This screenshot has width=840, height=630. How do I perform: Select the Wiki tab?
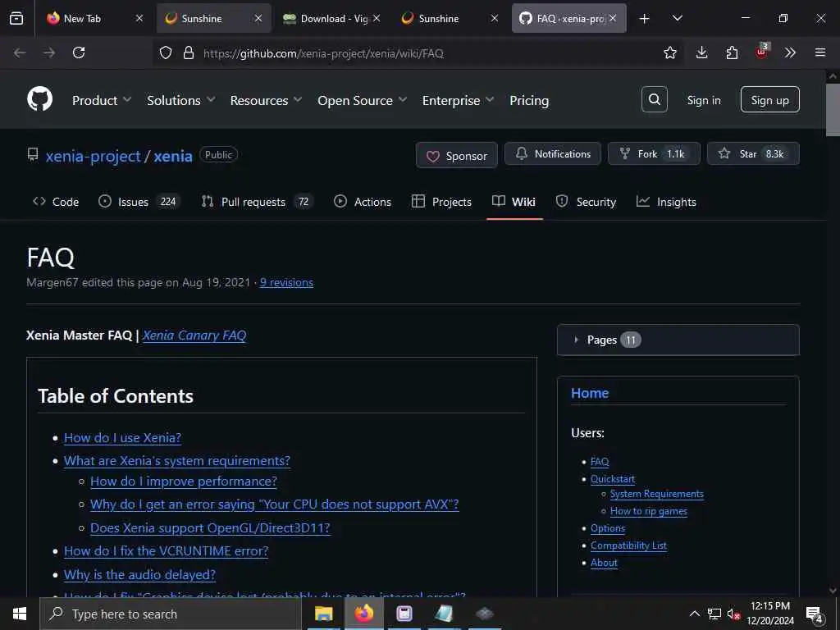514,202
